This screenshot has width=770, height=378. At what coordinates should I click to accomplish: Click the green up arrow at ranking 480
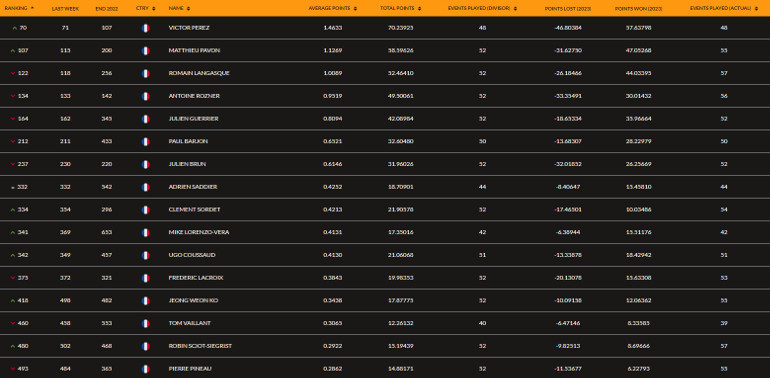tap(12, 346)
